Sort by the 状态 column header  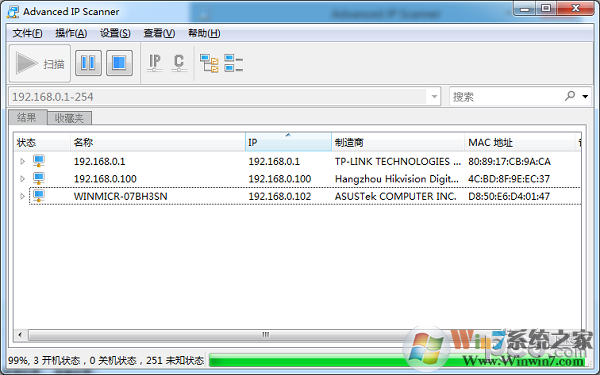click(x=42, y=142)
